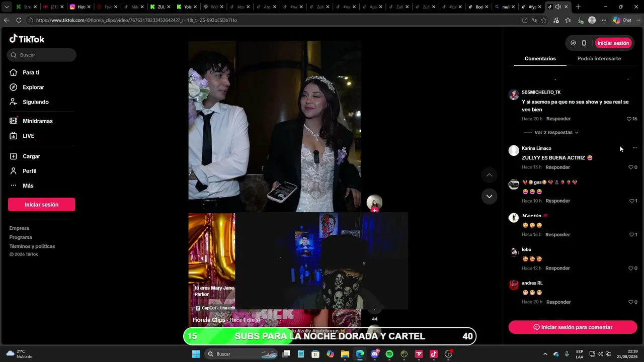Open the weather widget showing 21°C Nublado

coord(19,354)
